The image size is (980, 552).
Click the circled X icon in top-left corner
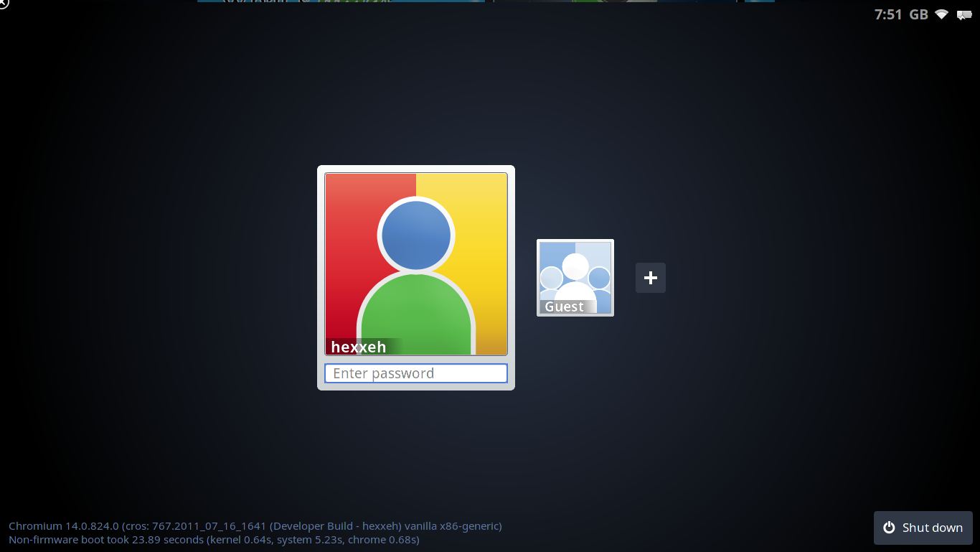tap(3, 3)
